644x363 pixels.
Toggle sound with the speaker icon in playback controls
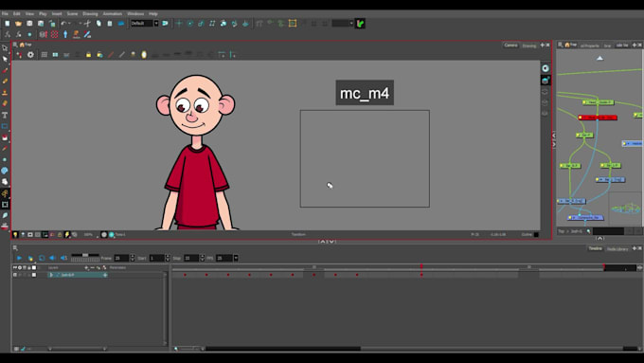click(x=52, y=258)
